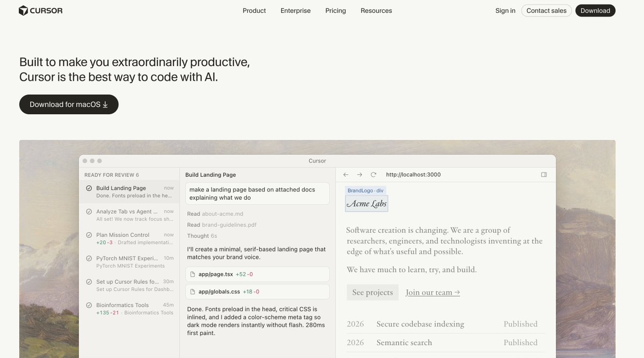Click the check icon beside PyTorch MNIST Experiments
This screenshot has width=644, height=358.
coord(89,258)
